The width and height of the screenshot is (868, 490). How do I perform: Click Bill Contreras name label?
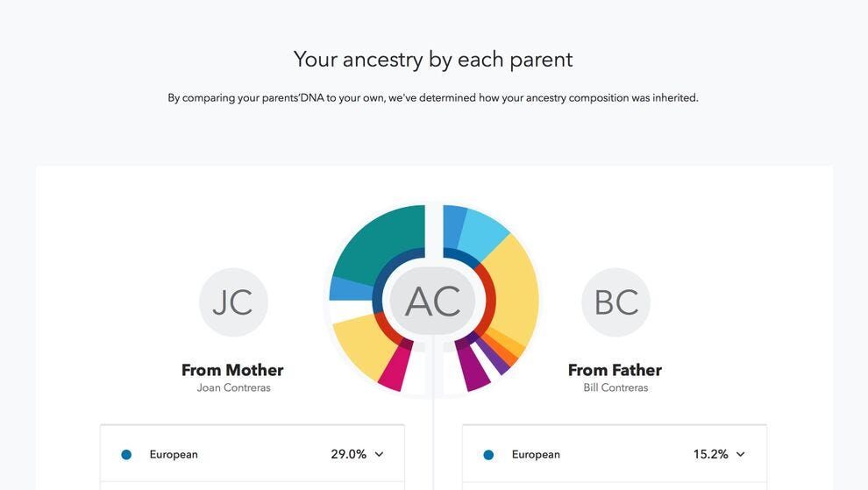(615, 387)
